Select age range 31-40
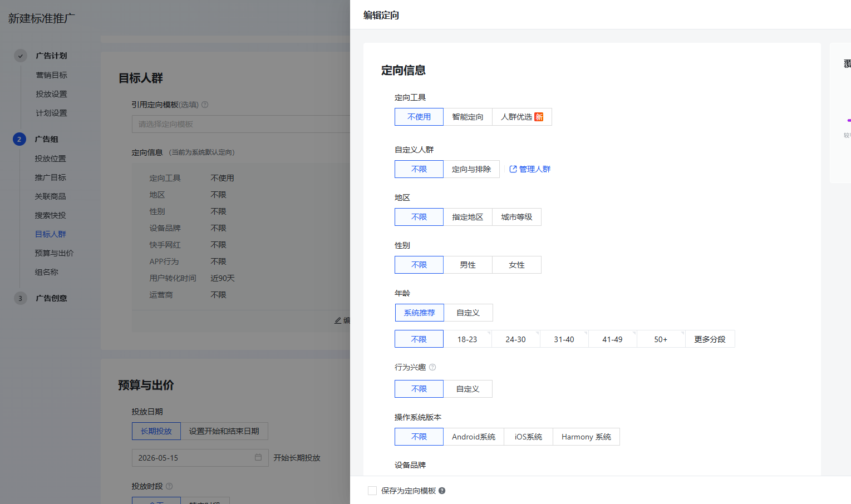This screenshot has height=504, width=851. 564,339
